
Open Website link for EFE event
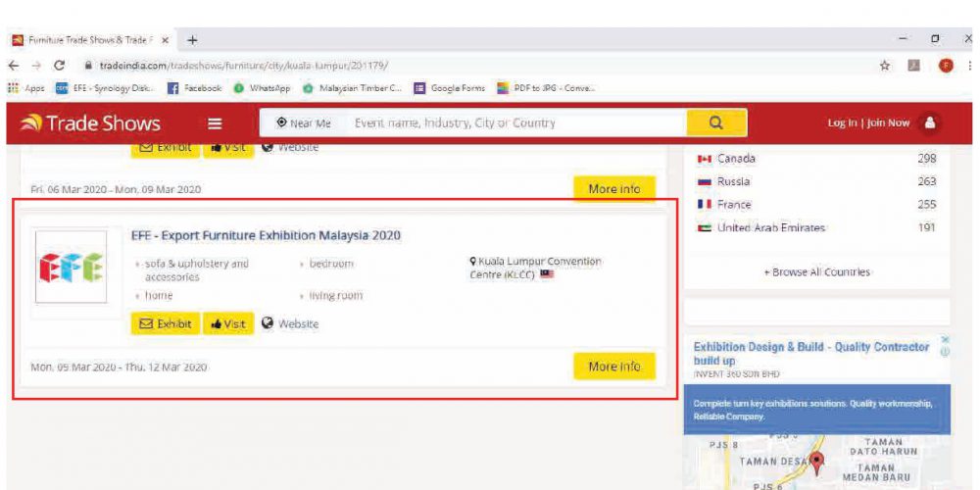[x=291, y=323]
